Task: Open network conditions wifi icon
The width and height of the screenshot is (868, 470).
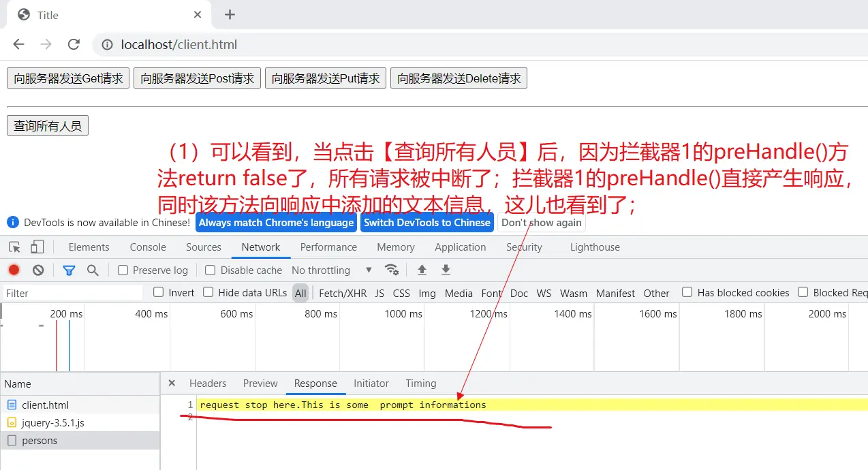Action: [x=392, y=270]
